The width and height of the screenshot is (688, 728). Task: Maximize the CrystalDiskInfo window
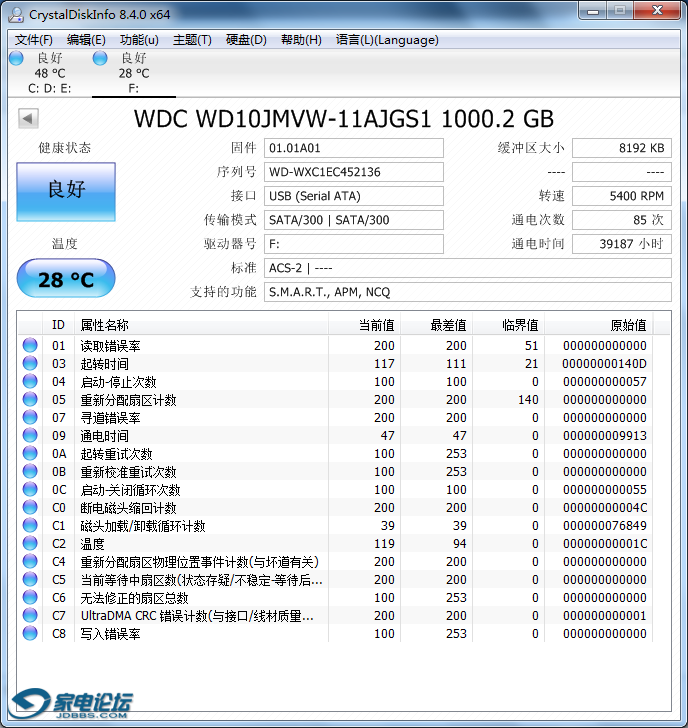tap(619, 10)
